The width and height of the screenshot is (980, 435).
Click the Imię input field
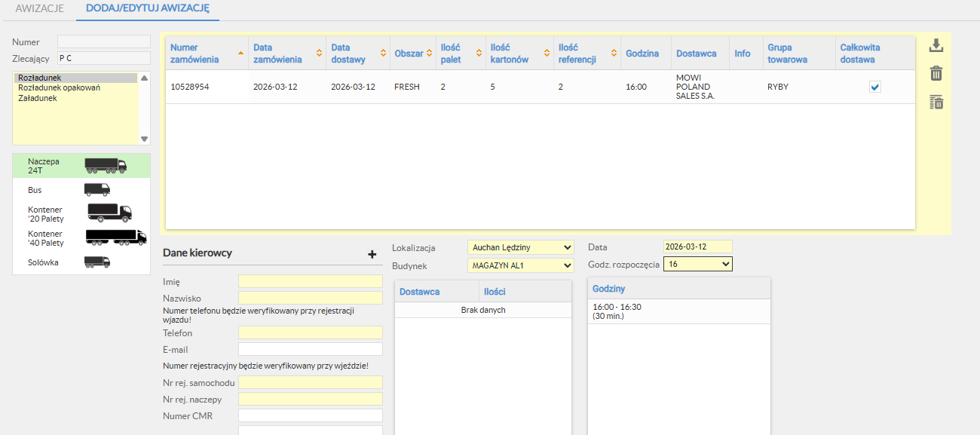pos(310,281)
